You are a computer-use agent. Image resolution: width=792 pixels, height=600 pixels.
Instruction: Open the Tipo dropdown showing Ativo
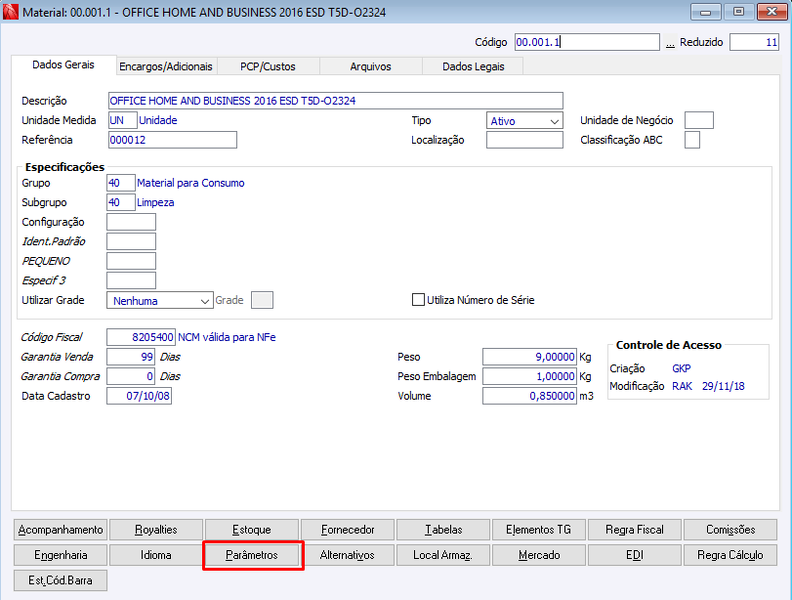[x=524, y=121]
